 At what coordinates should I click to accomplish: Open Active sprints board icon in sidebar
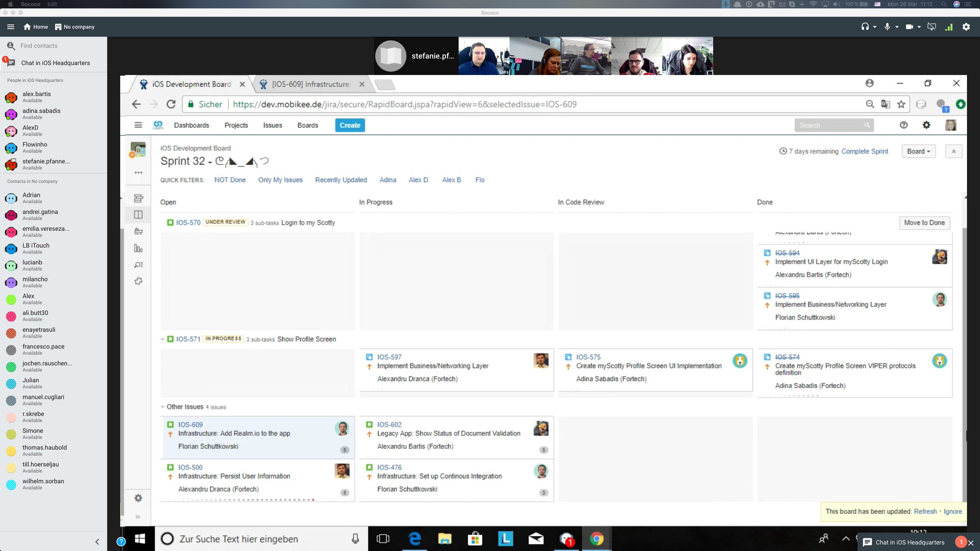coord(139,215)
